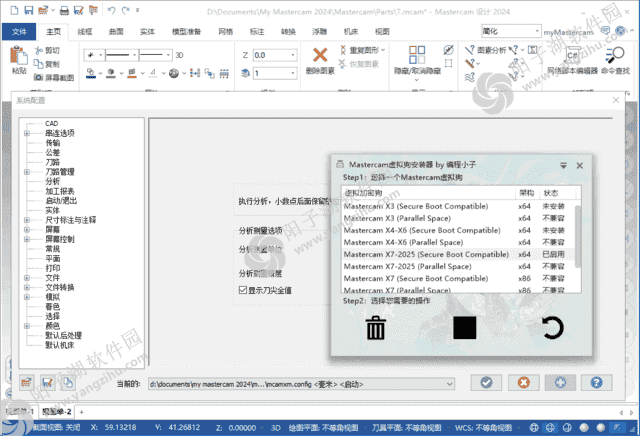Click the 隐藏/取消隐藏 squares icon
The width and height of the screenshot is (640, 436).
tap(417, 55)
